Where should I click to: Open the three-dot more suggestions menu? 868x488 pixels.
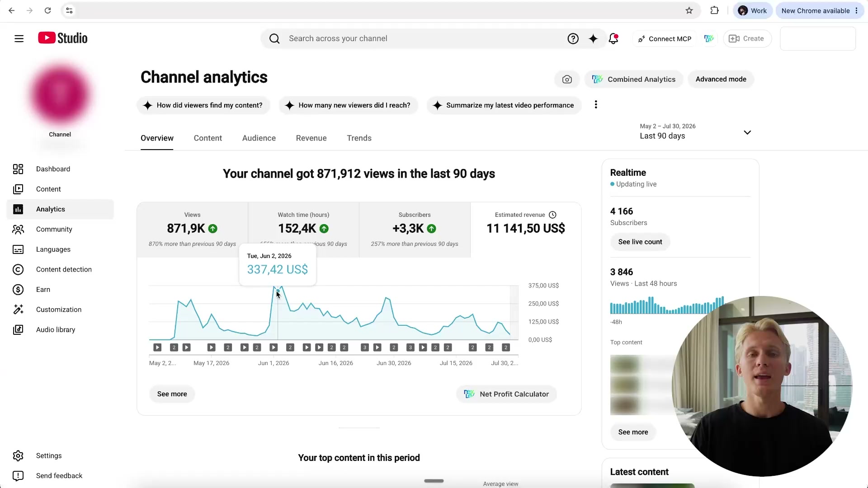click(596, 105)
